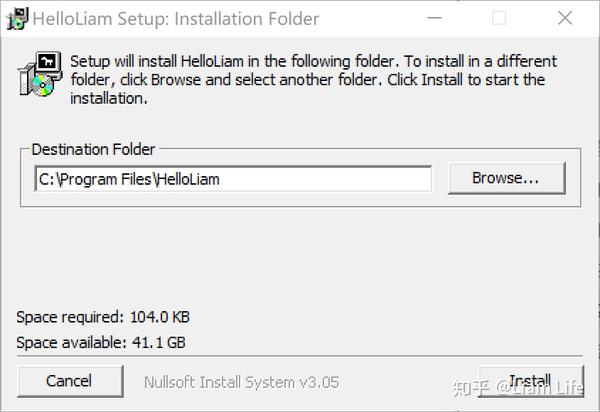Click the empty title bar area
Viewport: 600px width, 412px height.
coord(370,18)
